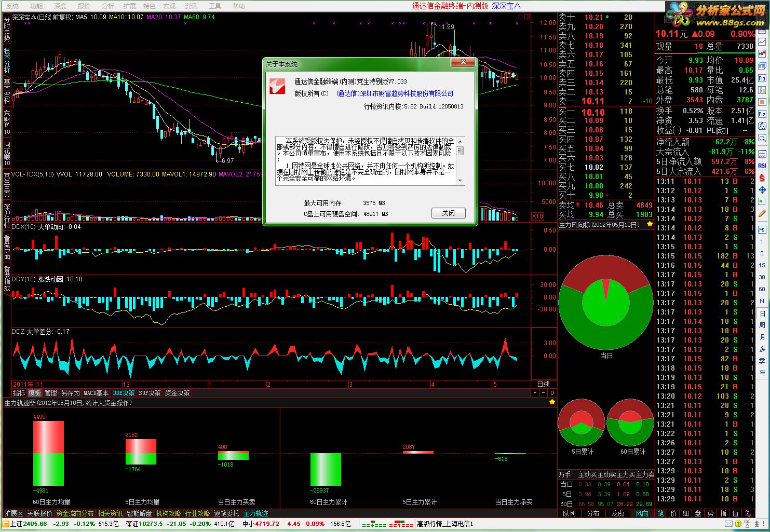Open the 深圳市财富趋势科技 company link

[x=395, y=93]
